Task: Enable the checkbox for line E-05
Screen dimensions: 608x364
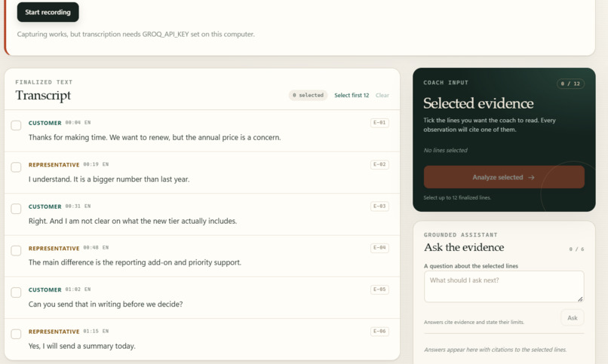Action: (16, 292)
